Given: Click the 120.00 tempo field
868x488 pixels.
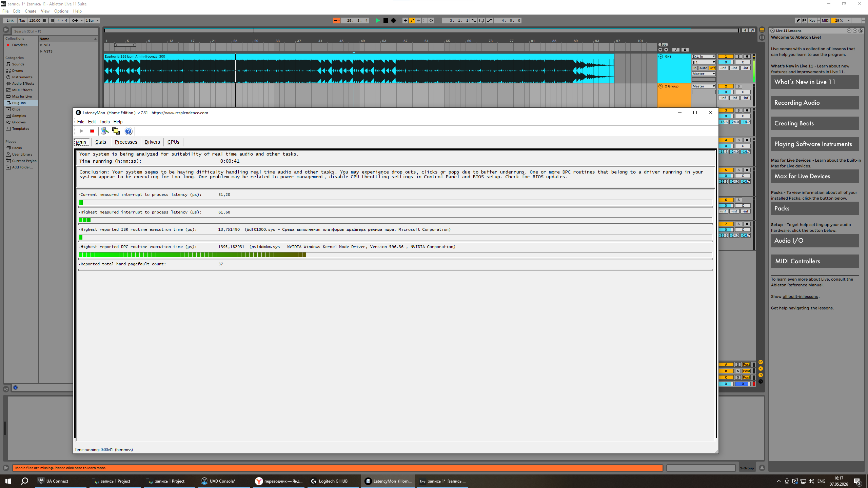Looking at the screenshot, I should [x=35, y=21].
